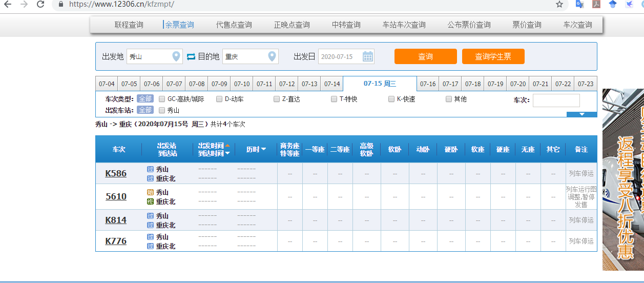This screenshot has width=644, height=283.
Task: Switch to the 07-16 date tab
Action: coord(428,84)
